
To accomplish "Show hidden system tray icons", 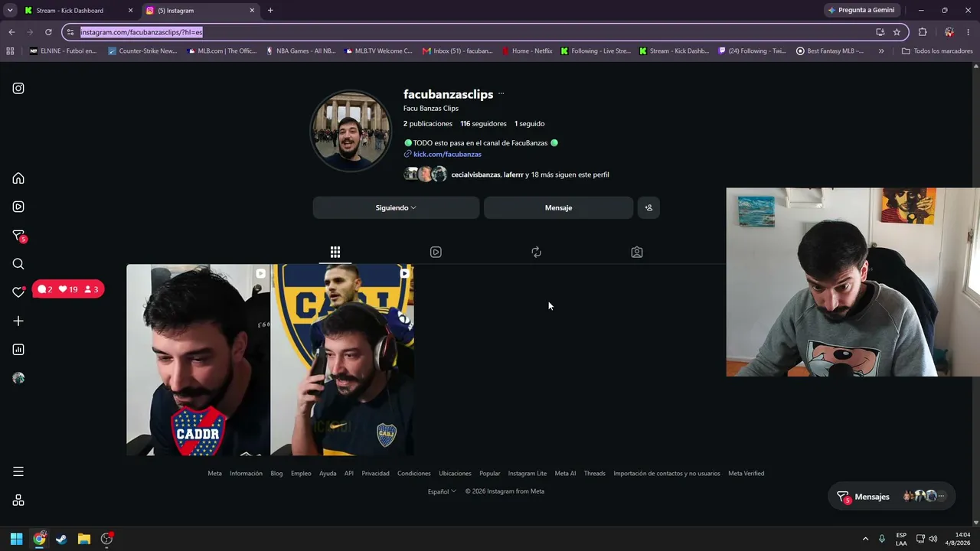I will [866, 539].
